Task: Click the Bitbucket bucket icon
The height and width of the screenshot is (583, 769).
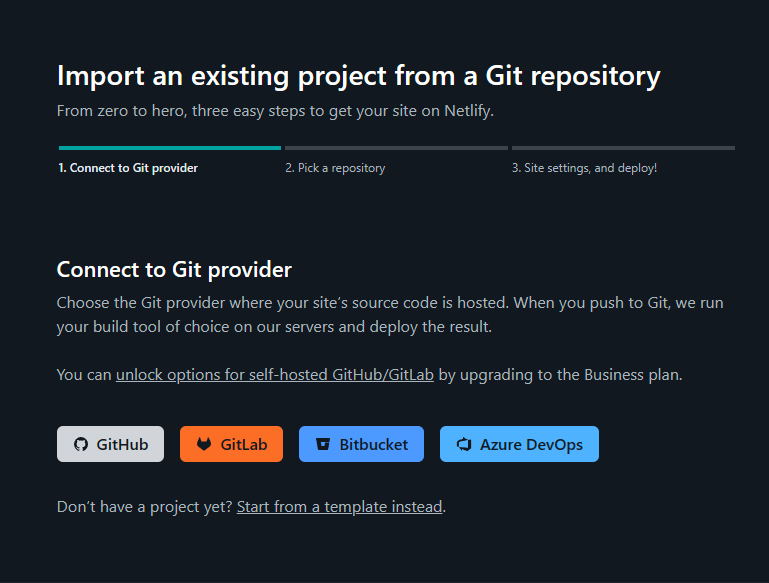Action: point(323,444)
